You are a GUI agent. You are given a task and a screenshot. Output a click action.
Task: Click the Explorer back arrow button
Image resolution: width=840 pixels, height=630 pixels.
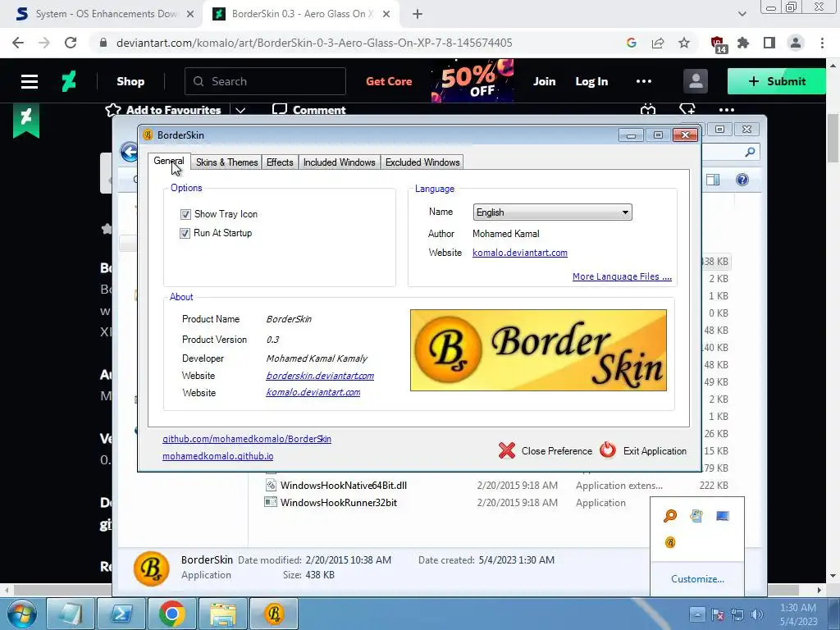click(x=129, y=152)
